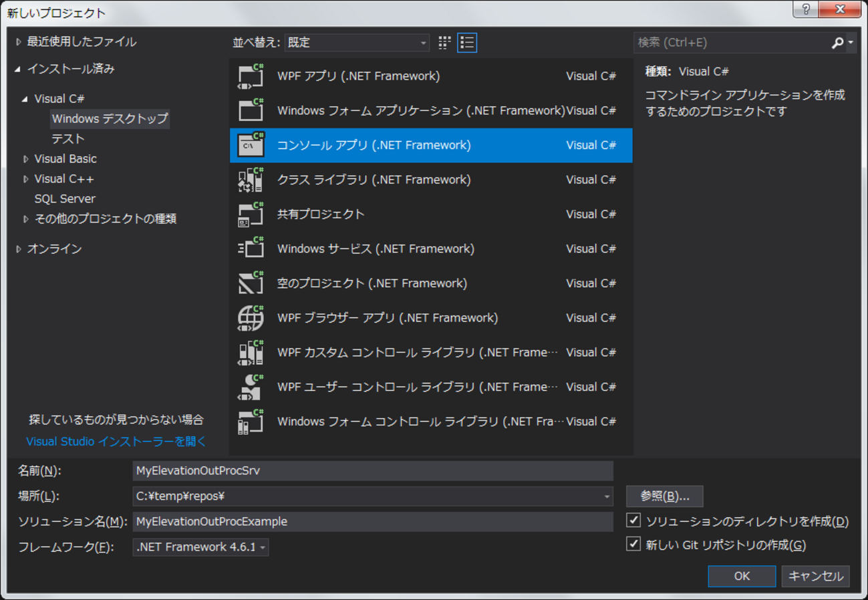Select the 共有プロジェクト template icon
The height and width of the screenshot is (600, 868).
click(251, 214)
